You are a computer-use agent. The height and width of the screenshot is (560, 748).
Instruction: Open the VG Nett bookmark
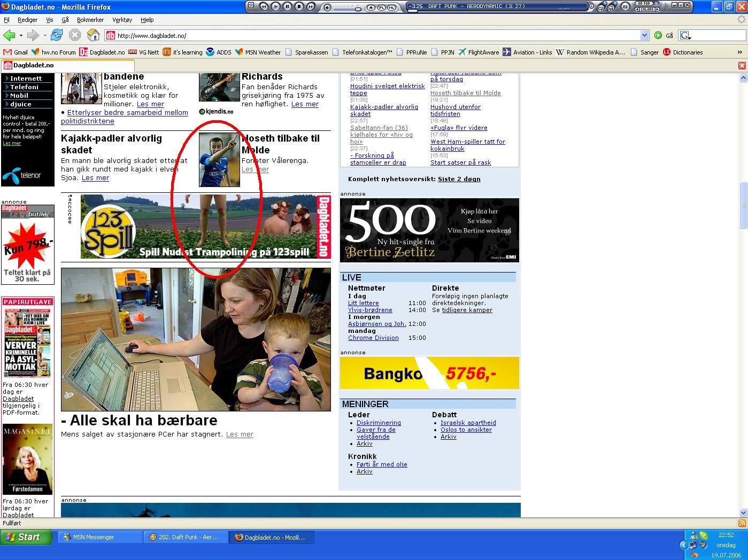click(143, 52)
